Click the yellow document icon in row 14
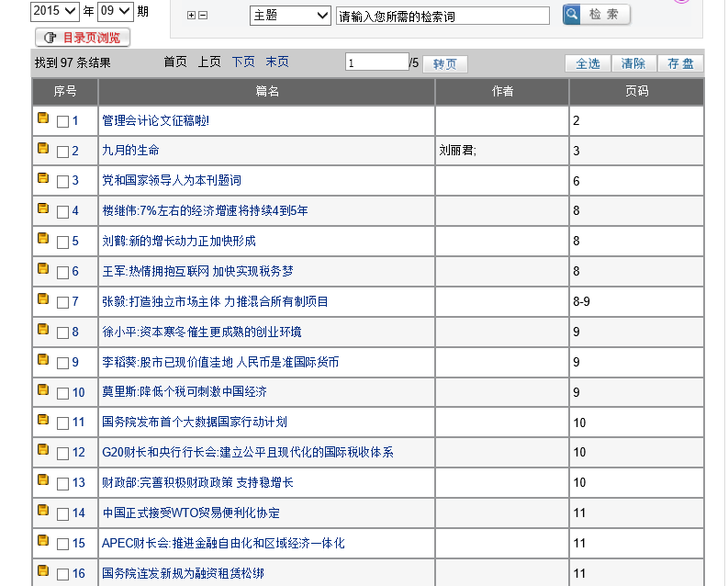728x586 pixels. [x=43, y=511]
